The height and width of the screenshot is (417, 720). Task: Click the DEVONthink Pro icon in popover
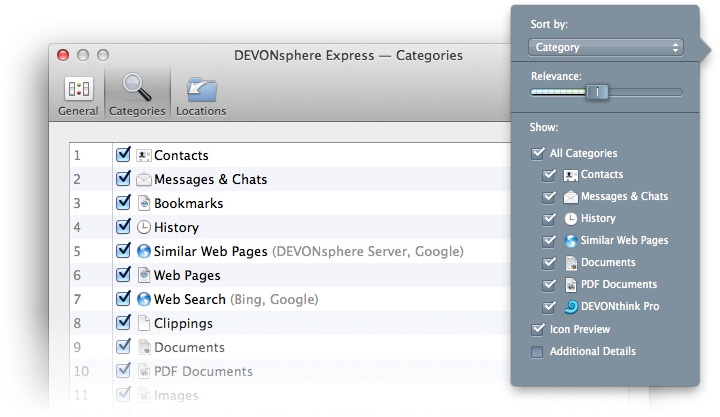pos(570,307)
